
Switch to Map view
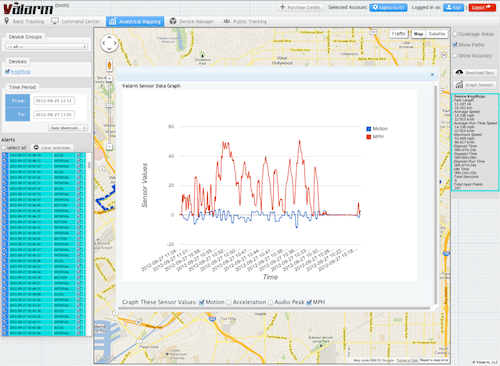pos(418,34)
